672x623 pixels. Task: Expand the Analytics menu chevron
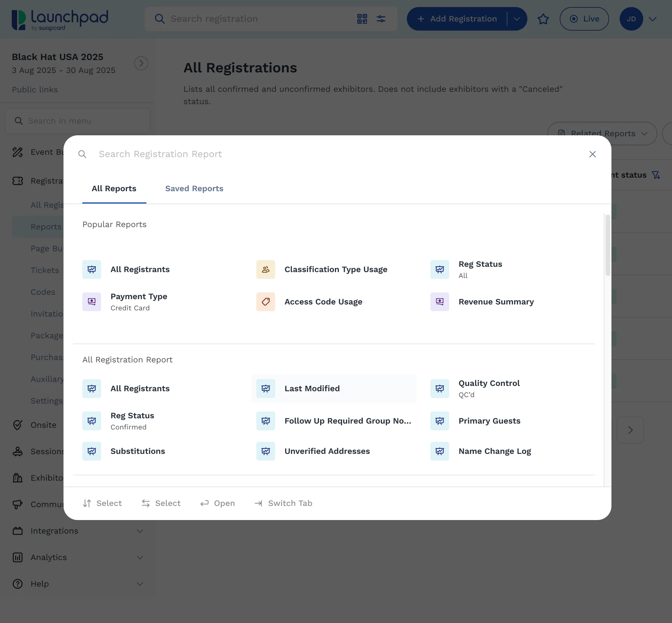[x=140, y=557]
